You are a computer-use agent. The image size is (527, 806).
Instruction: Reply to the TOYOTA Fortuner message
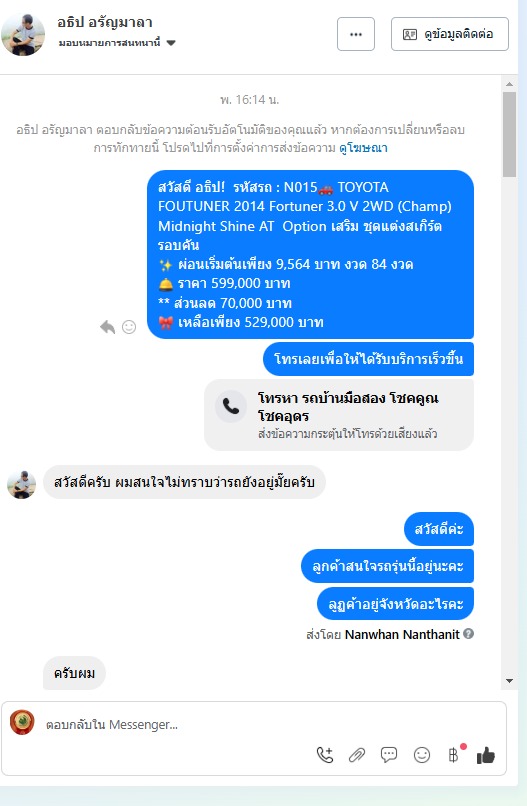107,327
